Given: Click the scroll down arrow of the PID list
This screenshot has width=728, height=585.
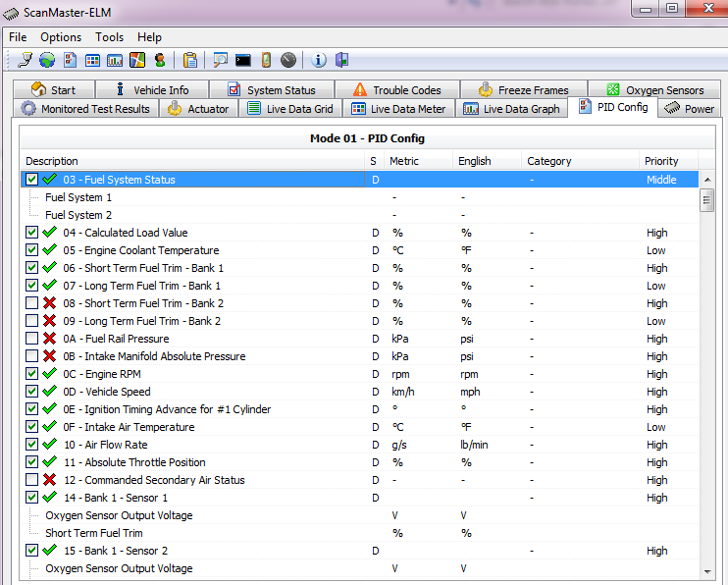Looking at the screenshot, I should (x=706, y=571).
